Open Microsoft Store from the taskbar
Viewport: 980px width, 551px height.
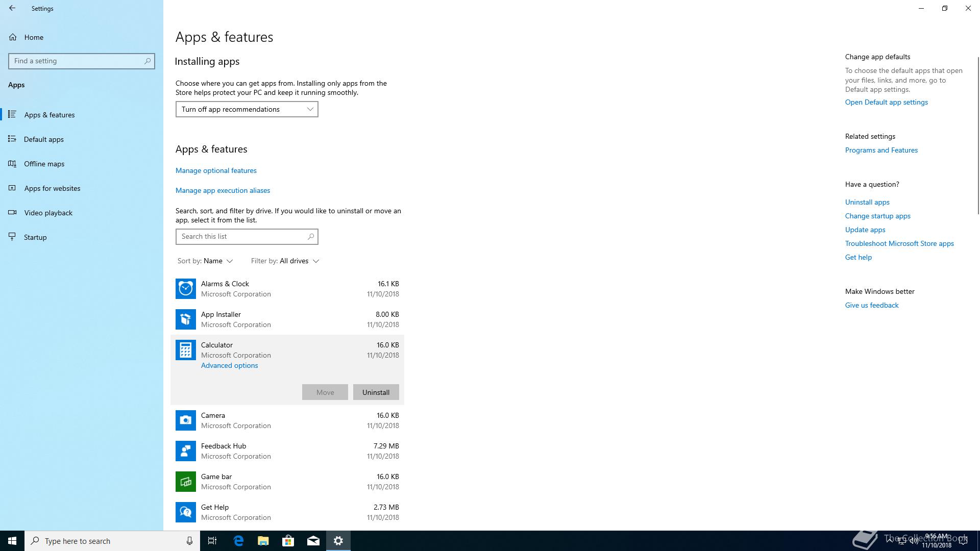tap(288, 541)
